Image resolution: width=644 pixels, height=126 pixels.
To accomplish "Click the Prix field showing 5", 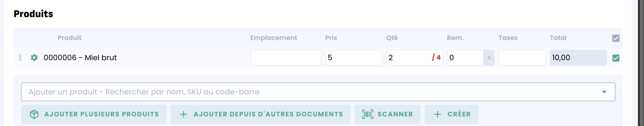I will point(354,58).
